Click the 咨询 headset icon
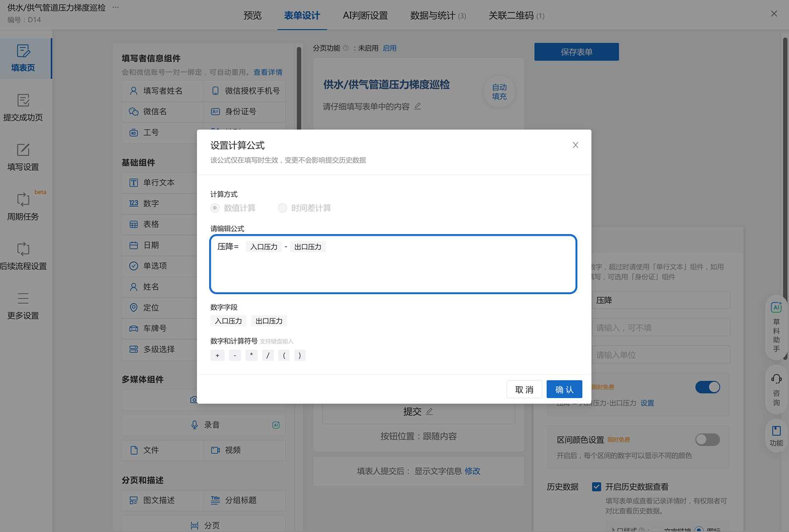789x532 pixels. pos(776,389)
